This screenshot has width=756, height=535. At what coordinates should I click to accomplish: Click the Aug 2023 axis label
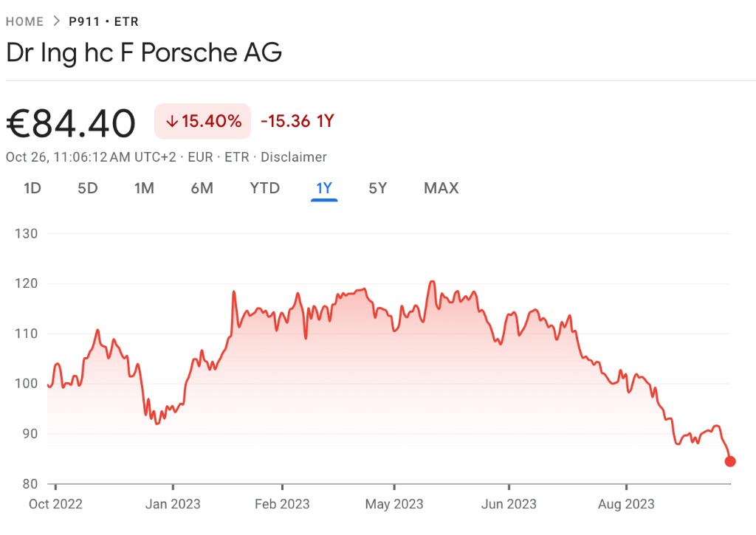(x=626, y=504)
